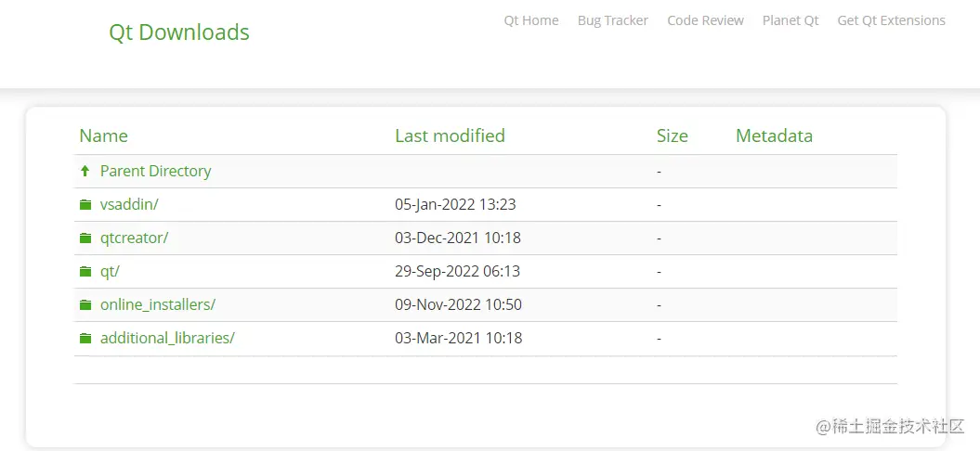This screenshot has height=451, width=980.
Task: Open Qt Home in the top navigation
Action: [531, 20]
